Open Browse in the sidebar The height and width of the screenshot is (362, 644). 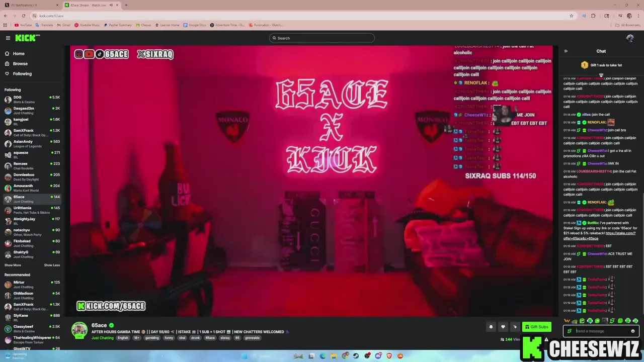20,64
